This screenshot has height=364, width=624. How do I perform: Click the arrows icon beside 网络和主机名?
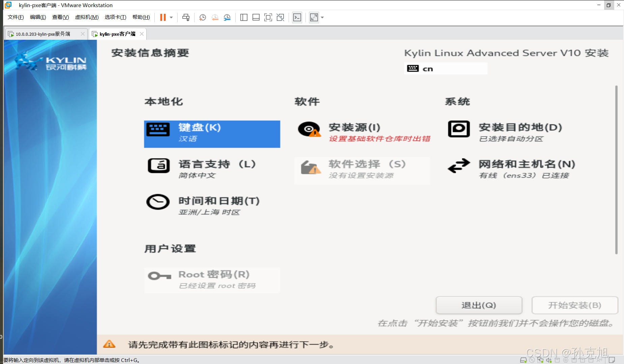click(x=459, y=165)
